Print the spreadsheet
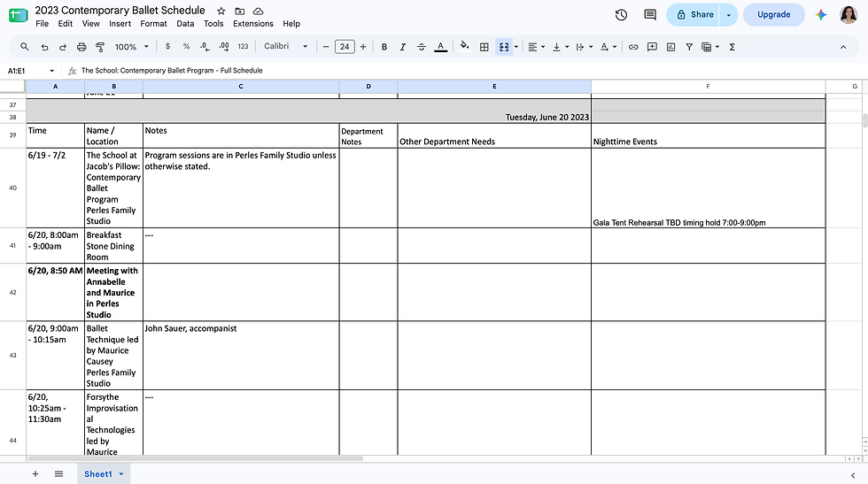The image size is (868, 484). click(81, 47)
